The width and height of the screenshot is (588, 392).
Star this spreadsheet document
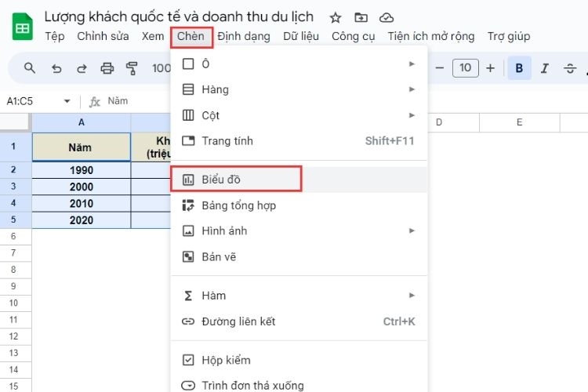click(x=336, y=17)
